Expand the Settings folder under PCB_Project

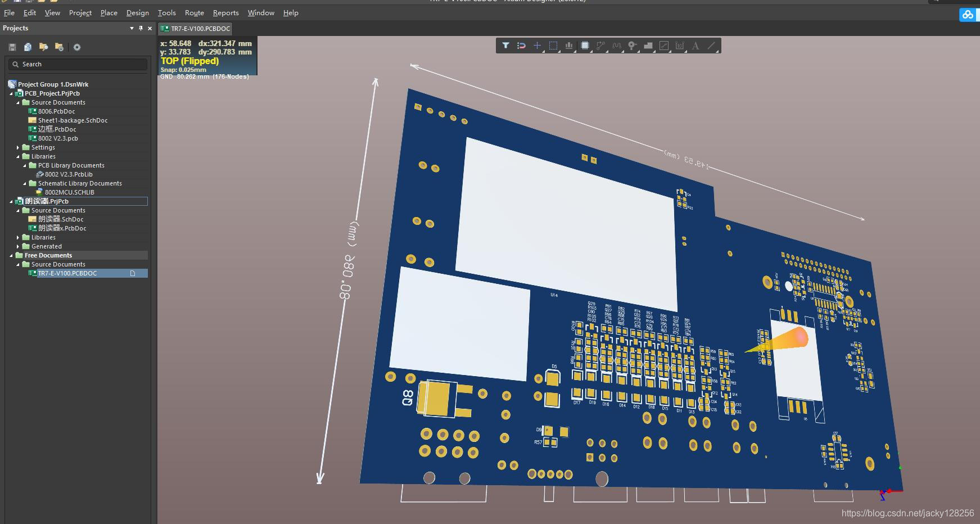[18, 147]
